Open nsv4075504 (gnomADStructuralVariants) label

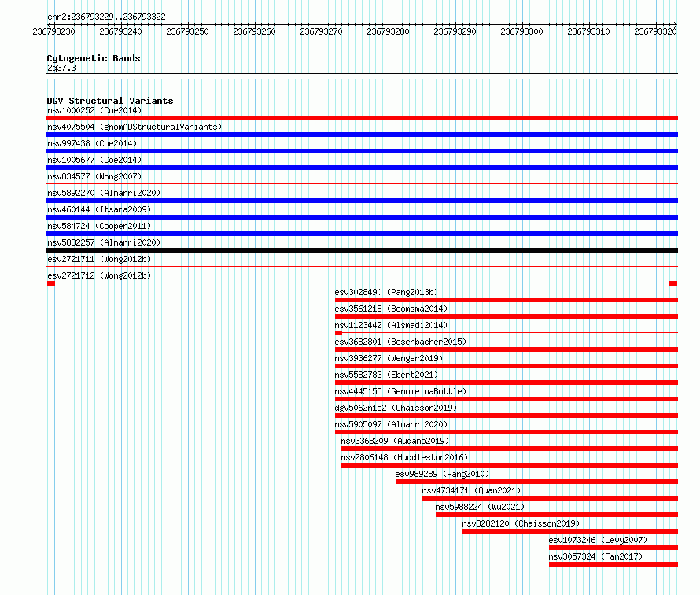pyautogui.click(x=134, y=127)
